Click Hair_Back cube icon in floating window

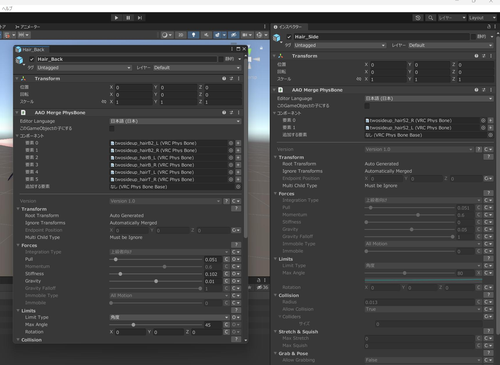point(19,60)
